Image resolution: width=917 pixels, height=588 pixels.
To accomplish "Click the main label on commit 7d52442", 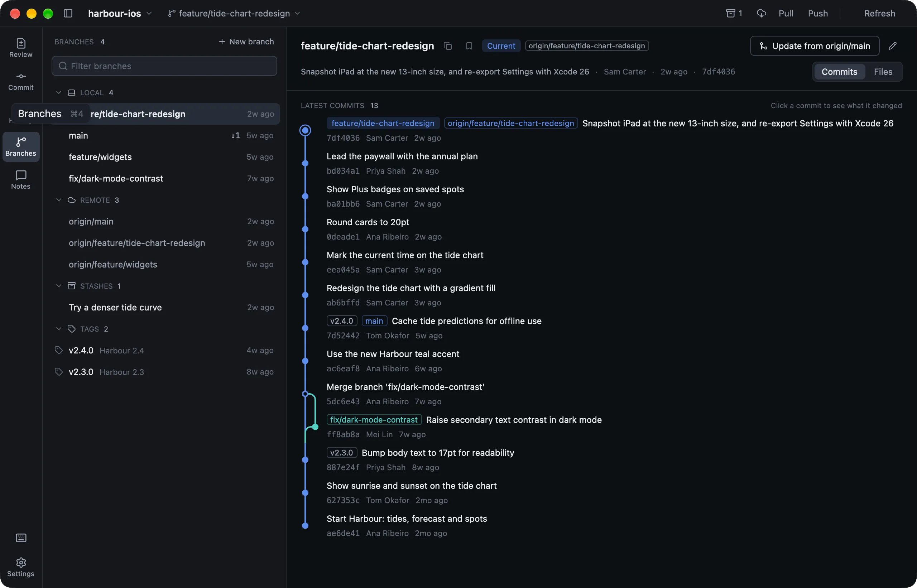I will pos(374,321).
